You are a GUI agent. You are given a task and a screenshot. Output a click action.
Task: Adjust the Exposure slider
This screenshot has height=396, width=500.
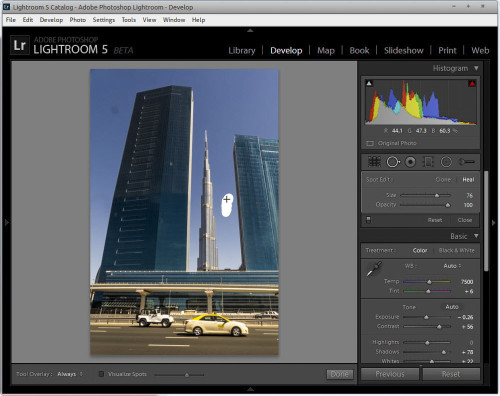pos(426,317)
